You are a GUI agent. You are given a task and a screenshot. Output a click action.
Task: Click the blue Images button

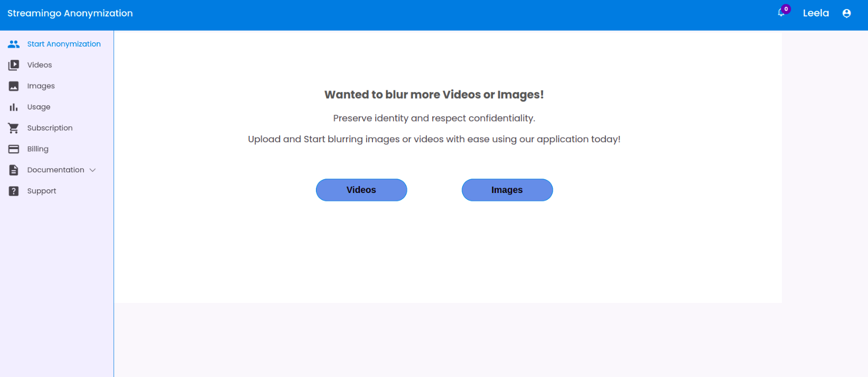click(x=507, y=190)
